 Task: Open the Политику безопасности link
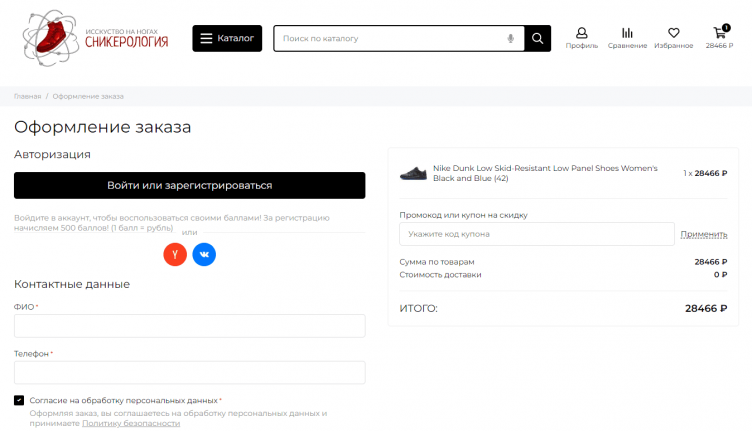point(131,423)
